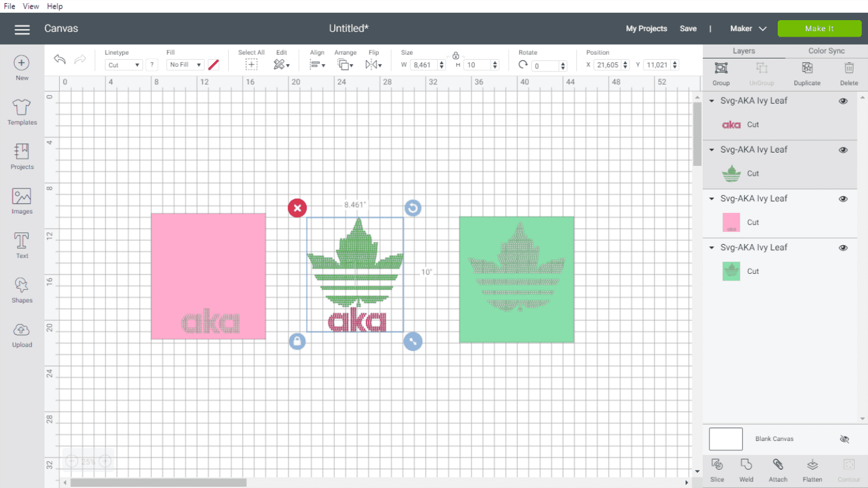The height and width of the screenshot is (488, 868).
Task: Zoom in the canvas
Action: coord(105,462)
